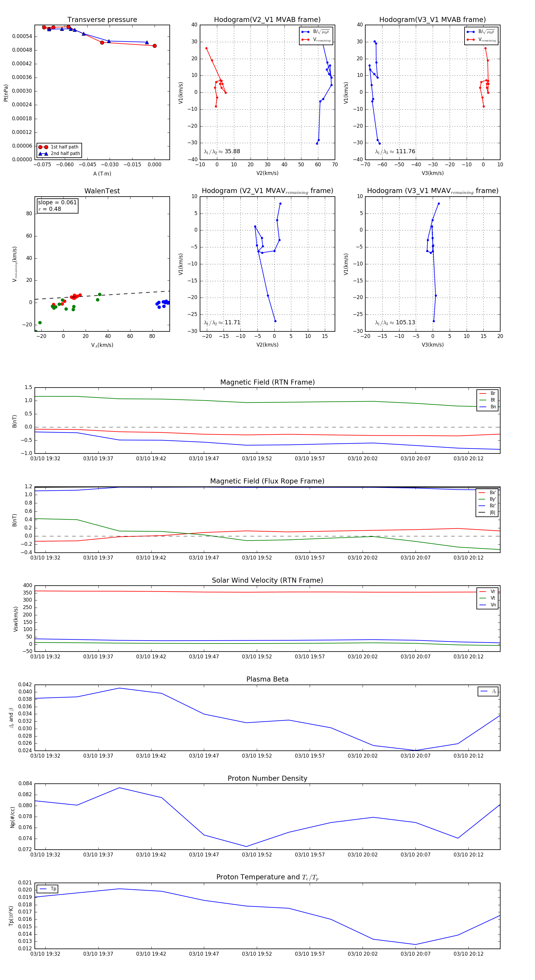Select the '|B|' legend entry
535x980 pixels.
pos(487,513)
